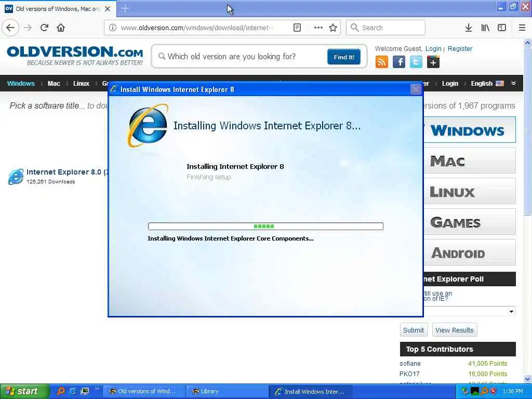Switch to Old versions of Wind... taskbar item

[x=144, y=391]
